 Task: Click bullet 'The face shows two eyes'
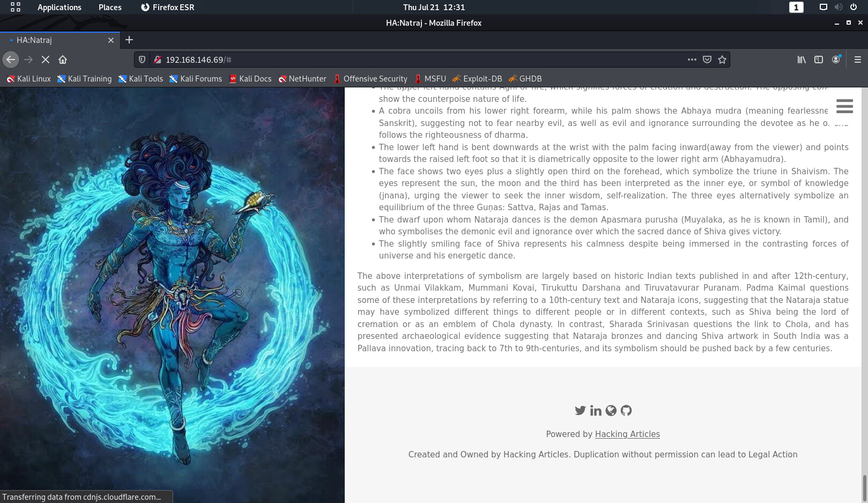point(613,189)
